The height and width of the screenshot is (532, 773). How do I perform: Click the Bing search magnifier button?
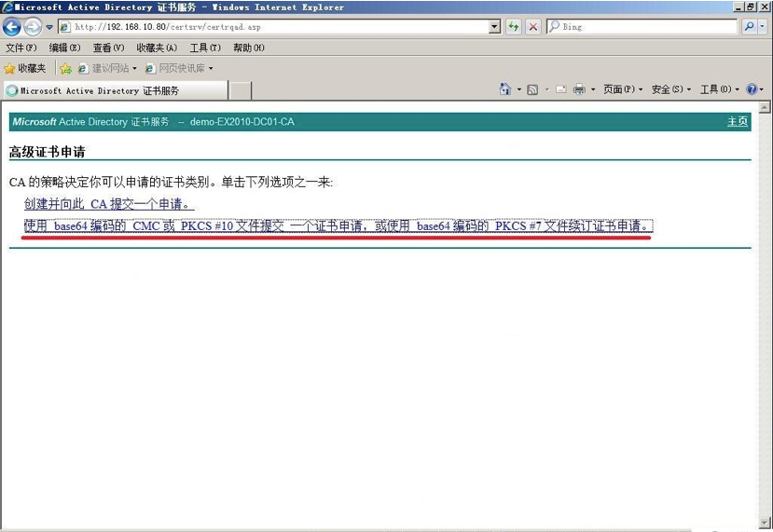click(749, 27)
